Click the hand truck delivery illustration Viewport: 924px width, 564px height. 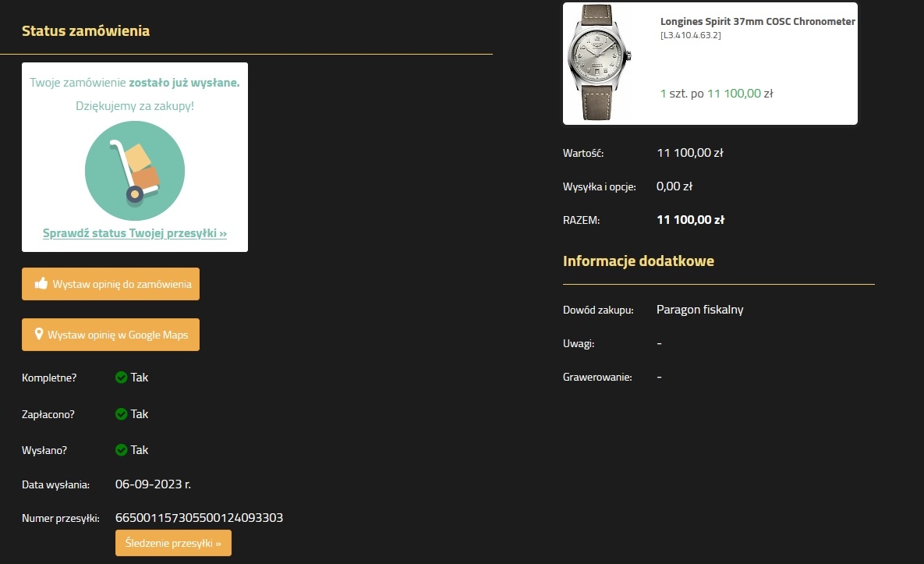pyautogui.click(x=134, y=171)
